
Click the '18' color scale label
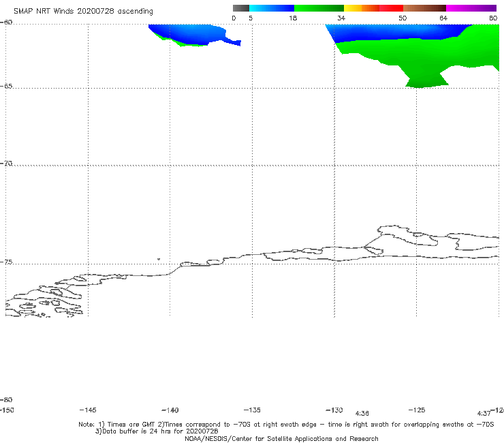click(293, 18)
